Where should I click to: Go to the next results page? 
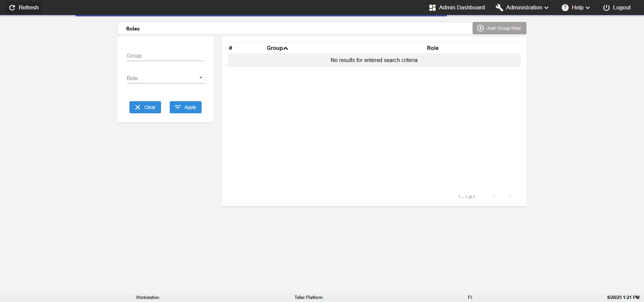click(510, 197)
